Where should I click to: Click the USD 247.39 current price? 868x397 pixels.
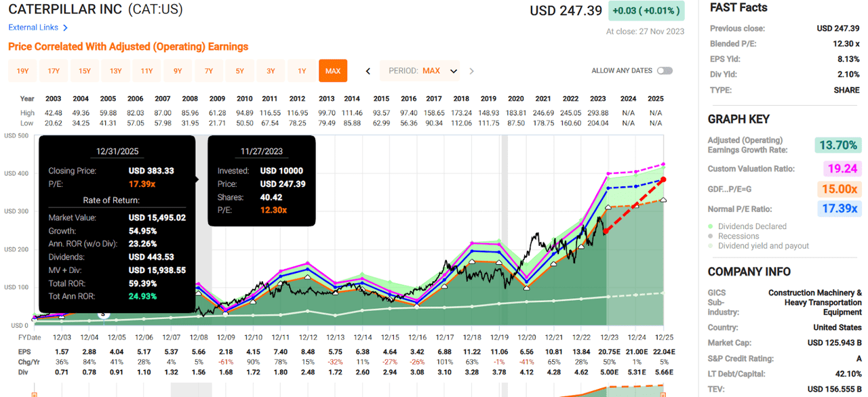566,11
